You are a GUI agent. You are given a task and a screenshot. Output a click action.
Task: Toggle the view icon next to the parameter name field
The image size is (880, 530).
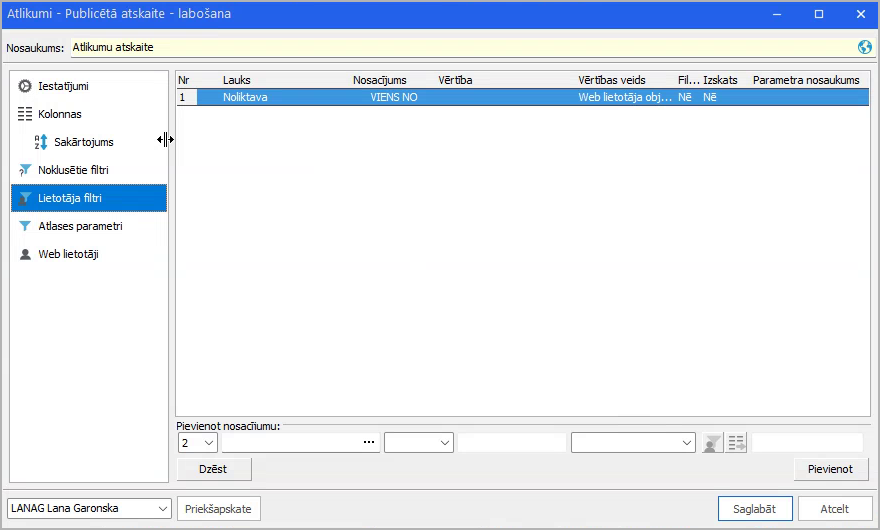tap(736, 443)
